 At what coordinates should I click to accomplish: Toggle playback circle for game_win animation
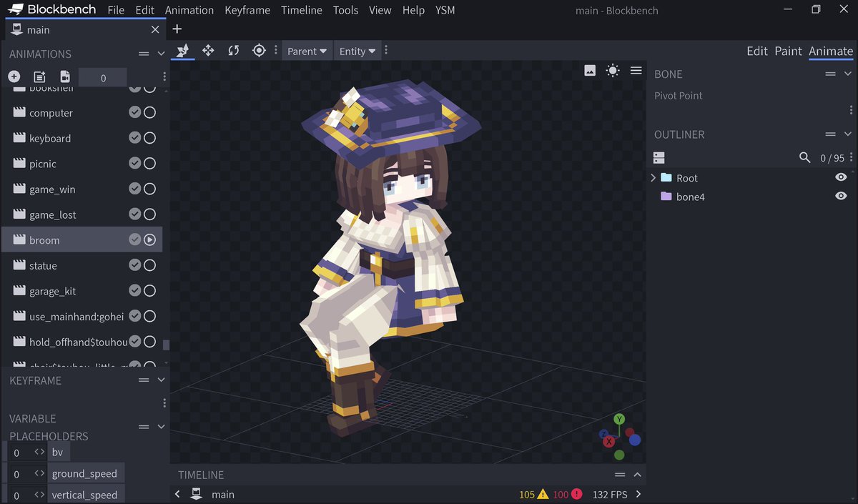[x=149, y=189]
